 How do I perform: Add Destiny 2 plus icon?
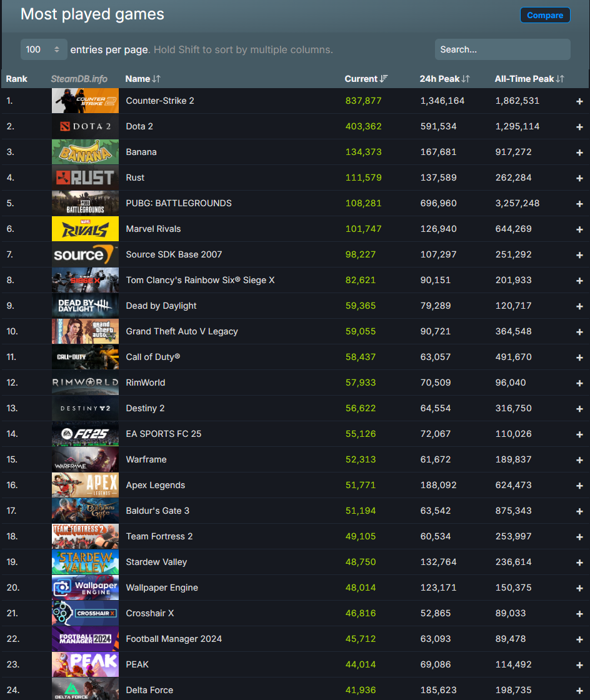click(579, 409)
